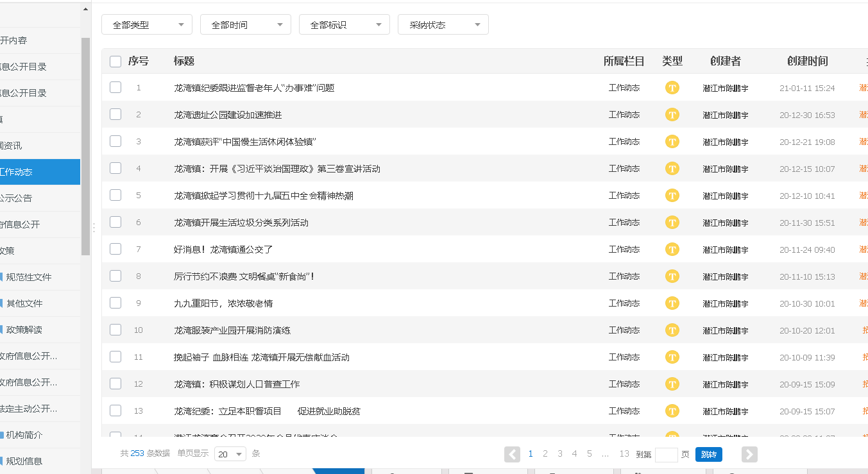Screen dimensions: 868x474
Task: Open the 采纳状态 dropdown
Action: pyautogui.click(x=443, y=25)
